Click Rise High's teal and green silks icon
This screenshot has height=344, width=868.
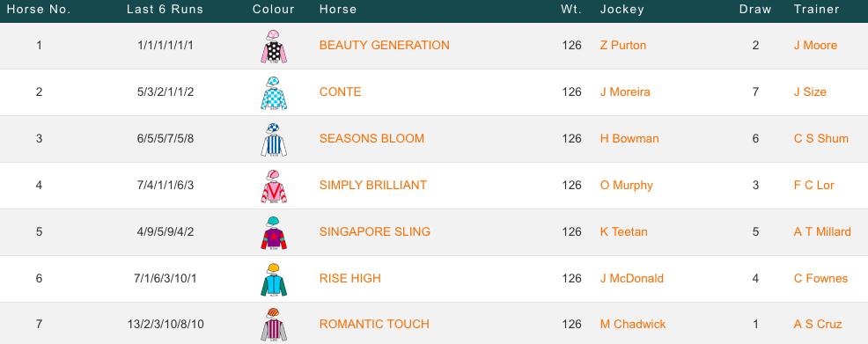click(274, 279)
